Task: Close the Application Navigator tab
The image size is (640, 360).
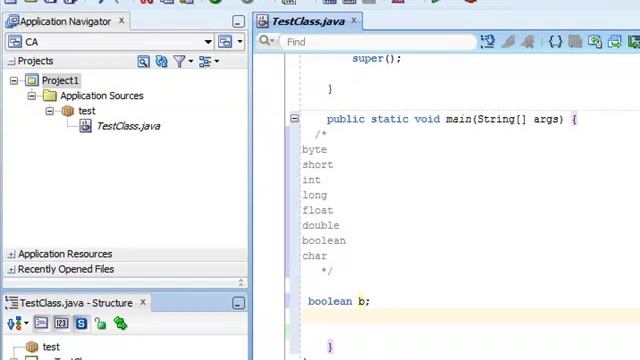Action: click(121, 20)
